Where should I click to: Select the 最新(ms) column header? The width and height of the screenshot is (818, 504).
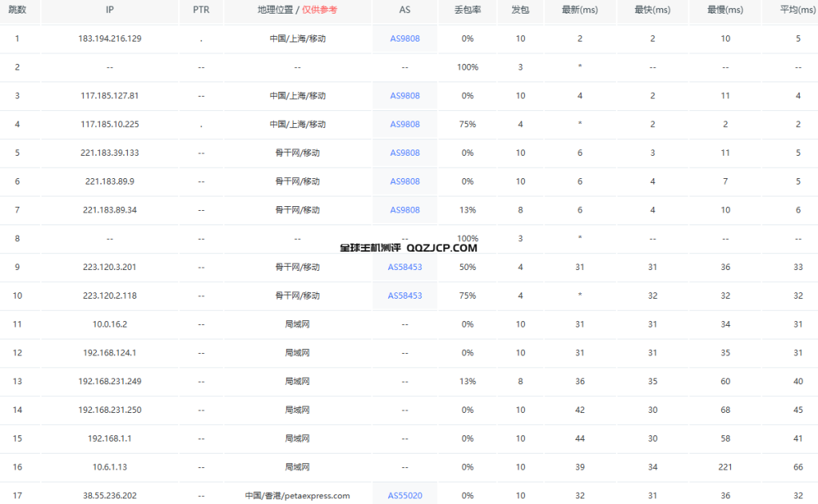click(x=580, y=10)
